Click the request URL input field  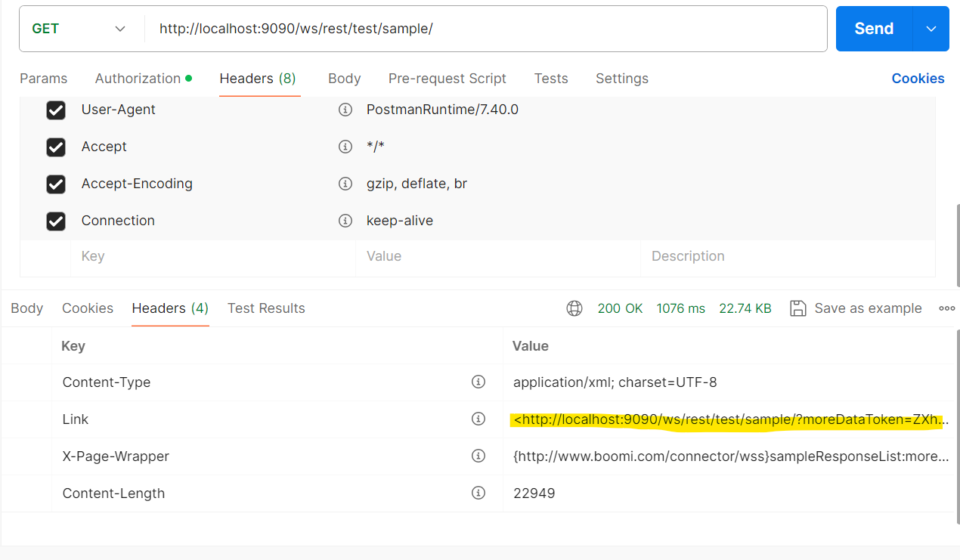[454, 28]
